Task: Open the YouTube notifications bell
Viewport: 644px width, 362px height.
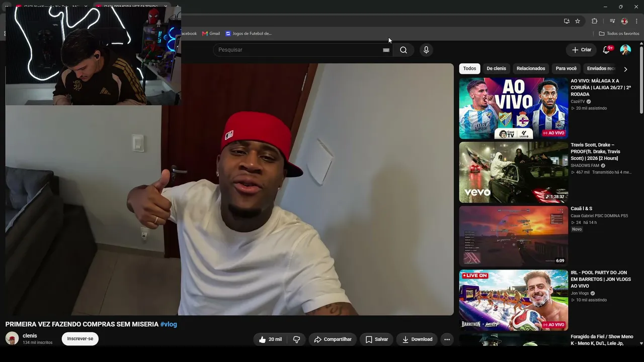Action: coord(606,50)
